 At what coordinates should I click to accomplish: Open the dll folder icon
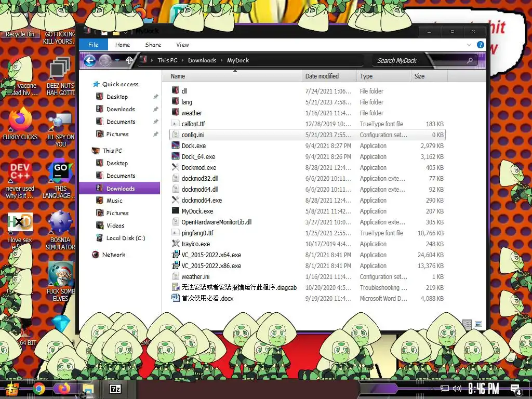[176, 90]
